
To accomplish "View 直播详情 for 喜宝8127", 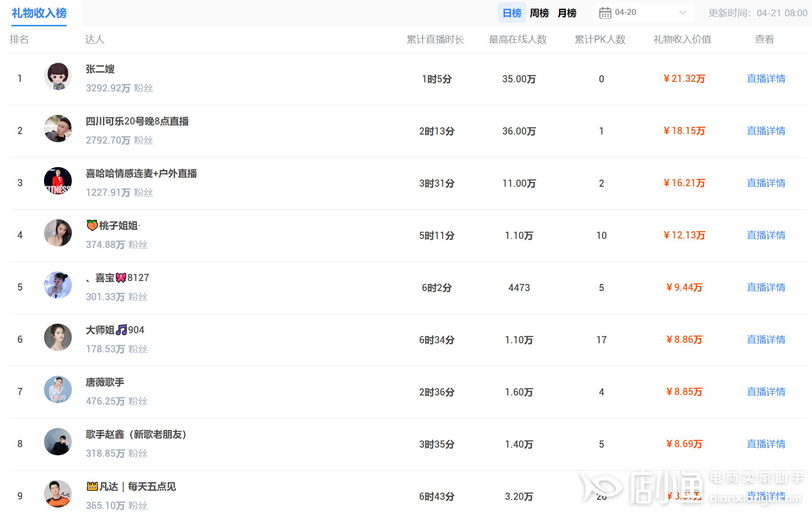I will tap(766, 287).
